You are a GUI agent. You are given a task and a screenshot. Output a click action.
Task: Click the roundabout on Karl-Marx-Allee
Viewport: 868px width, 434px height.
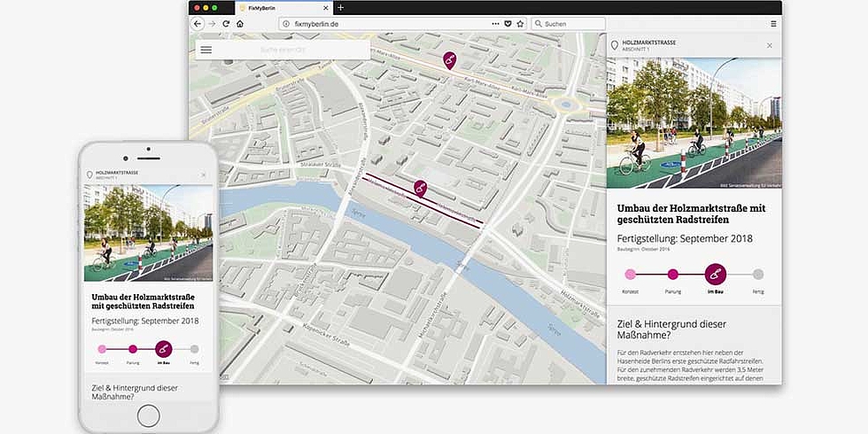pos(565,105)
